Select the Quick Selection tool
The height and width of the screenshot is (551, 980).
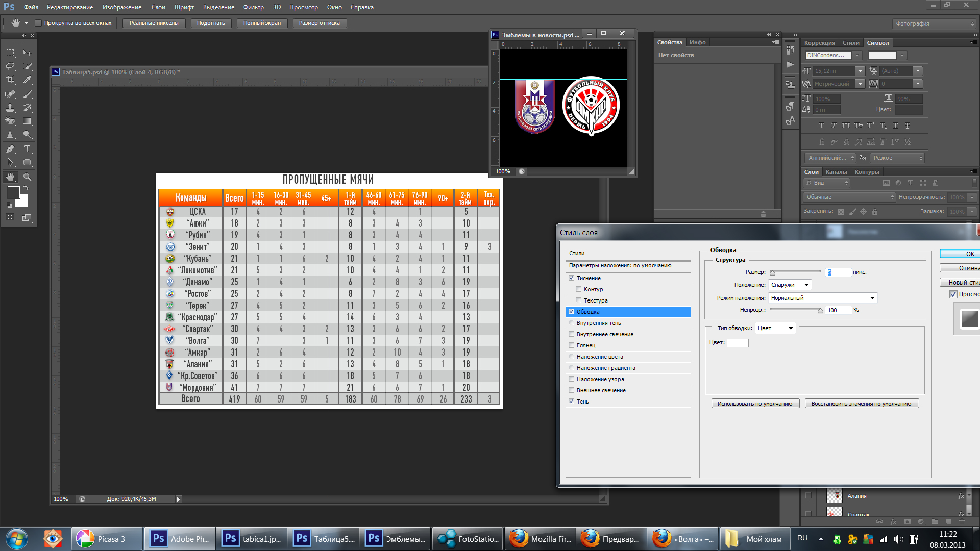27,66
